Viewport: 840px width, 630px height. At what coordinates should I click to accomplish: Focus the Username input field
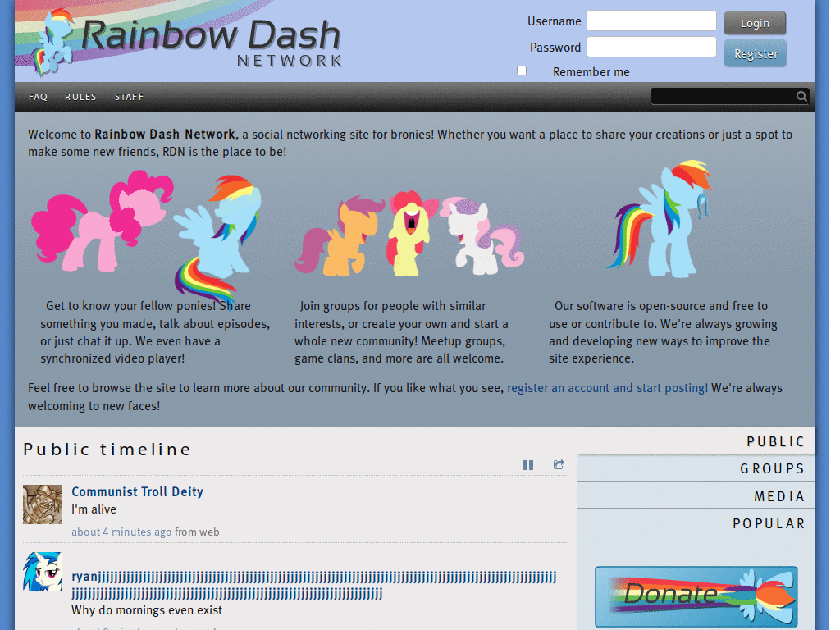coord(651,21)
